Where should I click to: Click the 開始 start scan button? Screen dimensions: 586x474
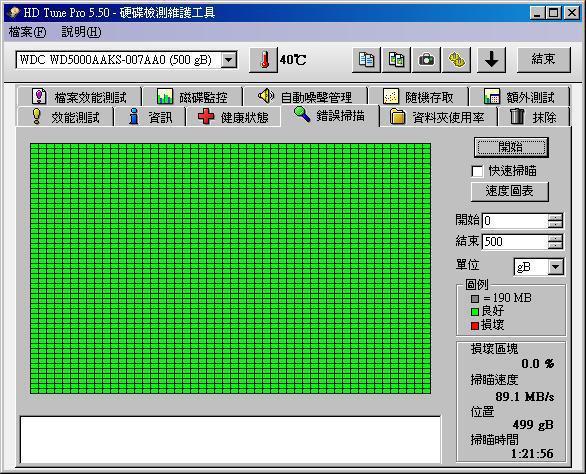[511, 147]
